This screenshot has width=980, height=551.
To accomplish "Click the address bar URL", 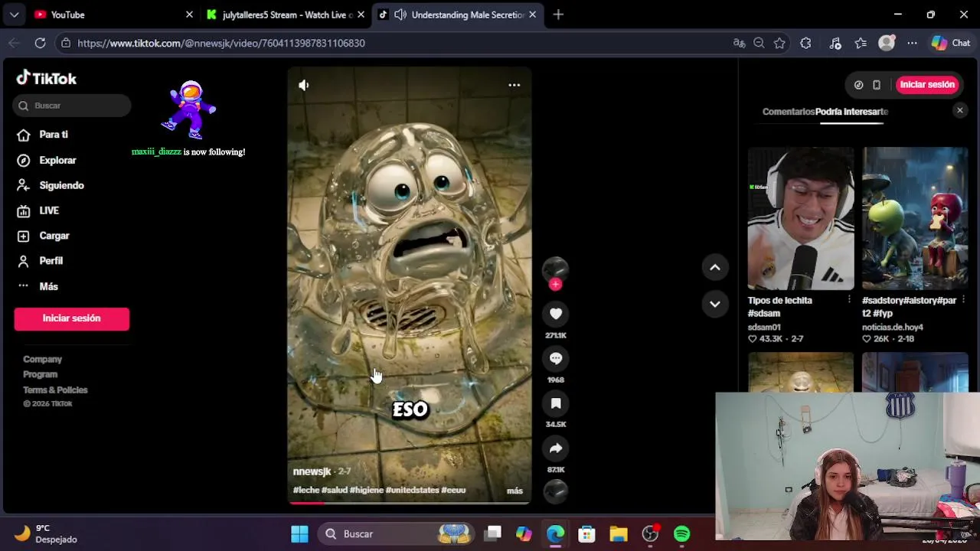I will [221, 44].
